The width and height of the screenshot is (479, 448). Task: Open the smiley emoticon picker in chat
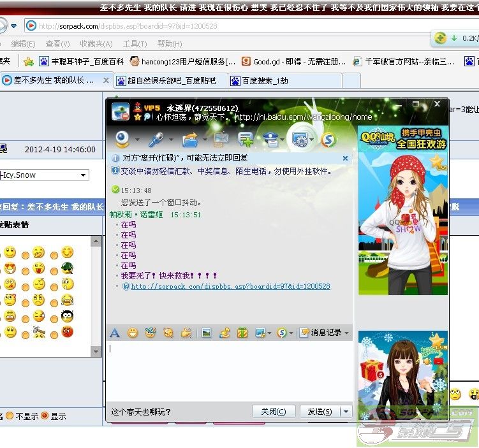click(133, 333)
